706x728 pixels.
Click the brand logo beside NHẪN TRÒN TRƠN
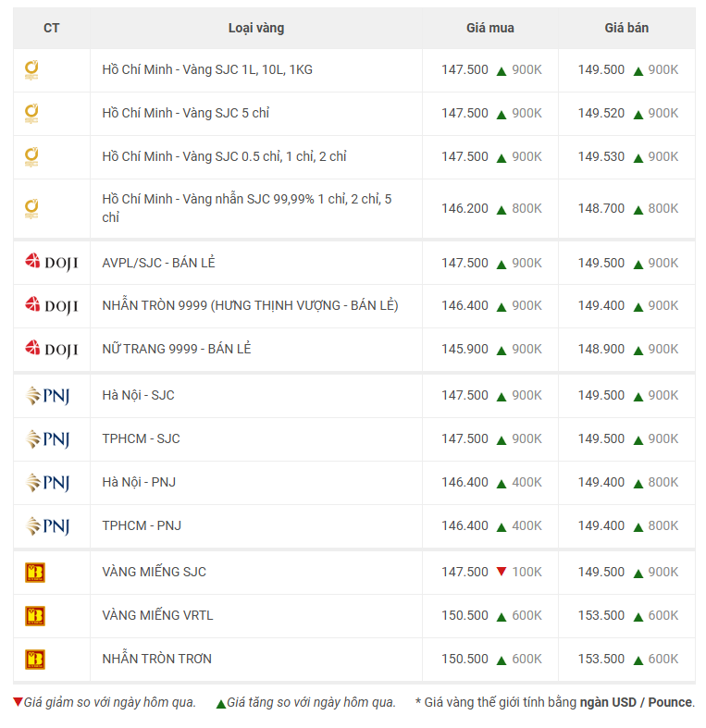[x=35, y=660]
